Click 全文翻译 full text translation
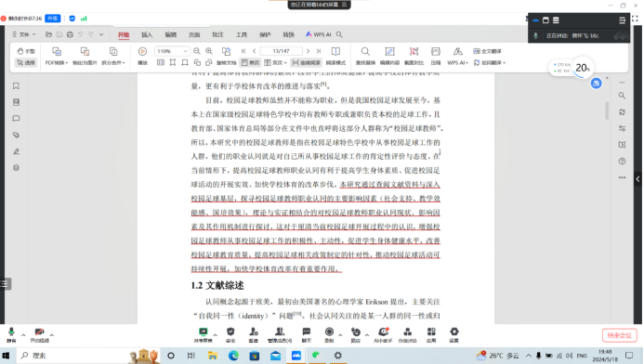Screen dimensions: 644x364 coord(488,51)
